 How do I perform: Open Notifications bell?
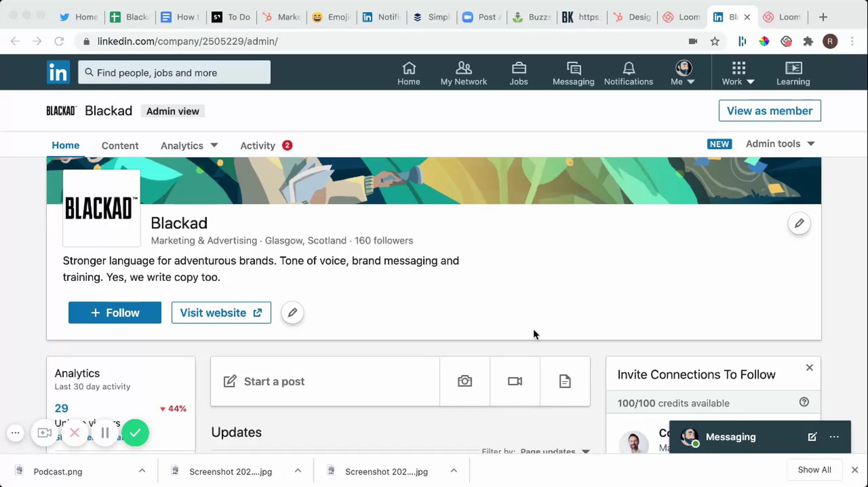coord(629,73)
